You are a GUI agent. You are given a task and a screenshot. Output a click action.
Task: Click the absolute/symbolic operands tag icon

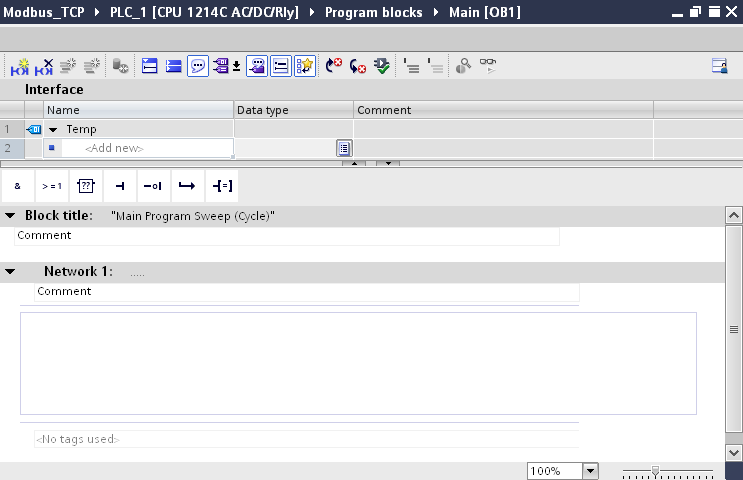pos(220,66)
